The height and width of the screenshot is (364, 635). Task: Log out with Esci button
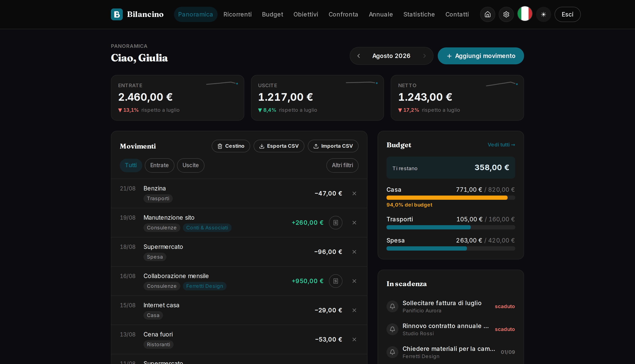[567, 14]
